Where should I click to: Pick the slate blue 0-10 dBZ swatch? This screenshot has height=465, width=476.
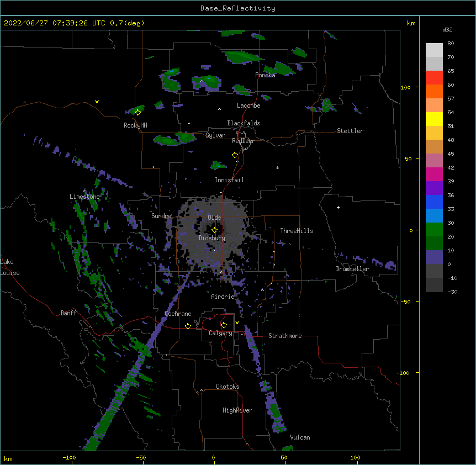(434, 257)
